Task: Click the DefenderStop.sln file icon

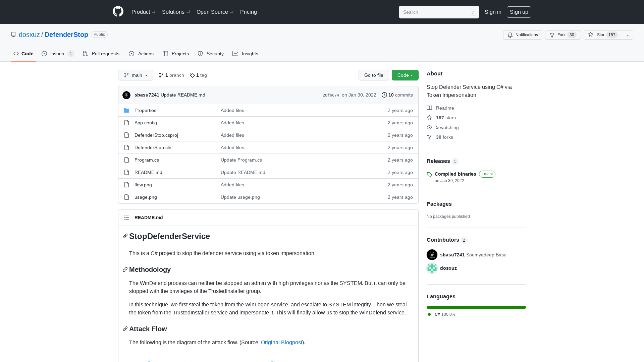Action: tap(126, 147)
